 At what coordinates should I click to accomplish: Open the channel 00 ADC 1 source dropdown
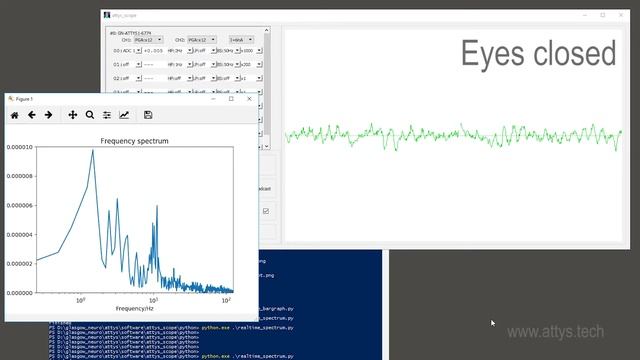(127, 51)
